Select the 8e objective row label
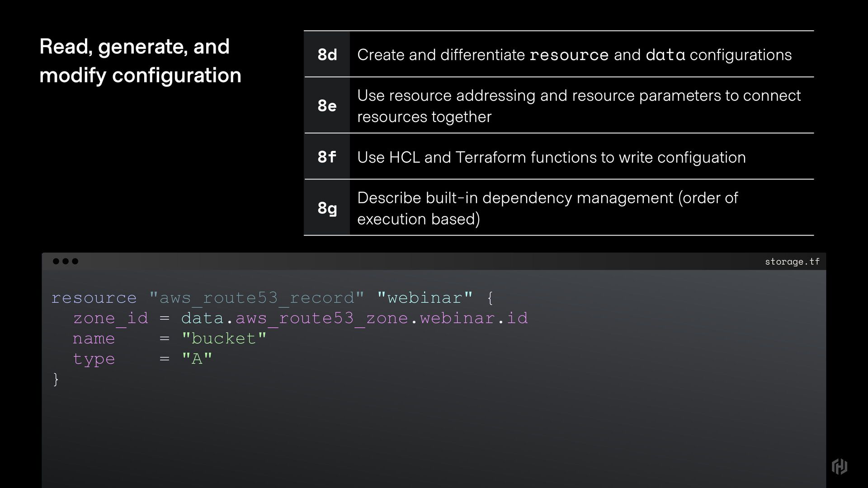868x488 pixels. (x=327, y=106)
